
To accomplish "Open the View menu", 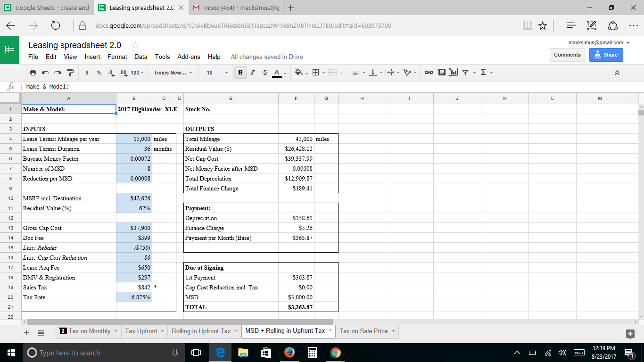I will click(x=70, y=57).
